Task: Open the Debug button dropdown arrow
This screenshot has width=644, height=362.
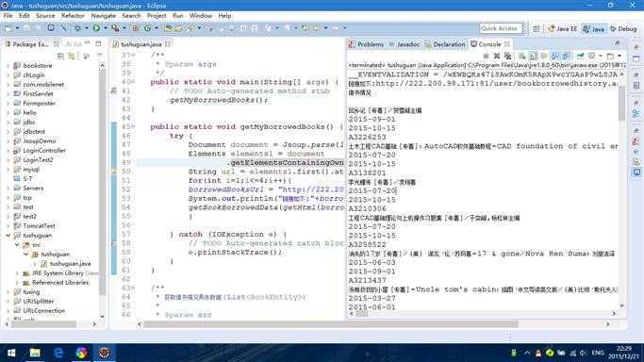Action: click(x=86, y=28)
